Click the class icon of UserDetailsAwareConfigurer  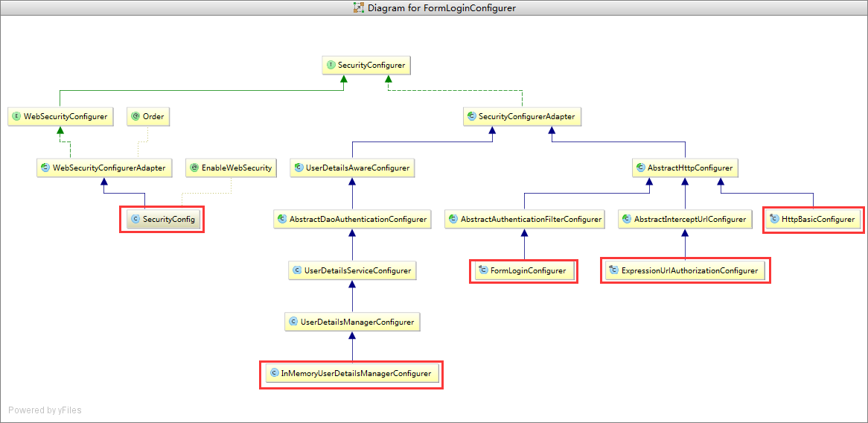coord(299,168)
